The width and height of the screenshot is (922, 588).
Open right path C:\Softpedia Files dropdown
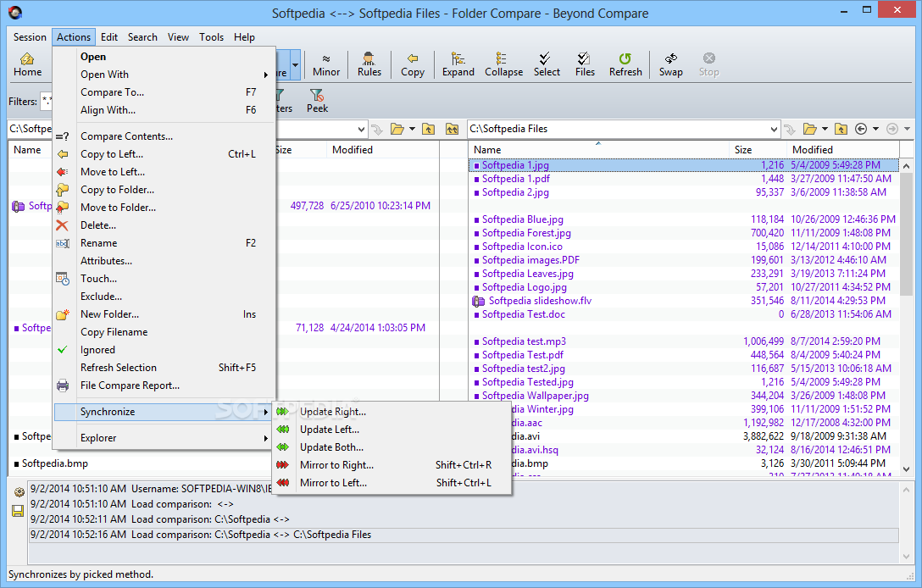774,129
